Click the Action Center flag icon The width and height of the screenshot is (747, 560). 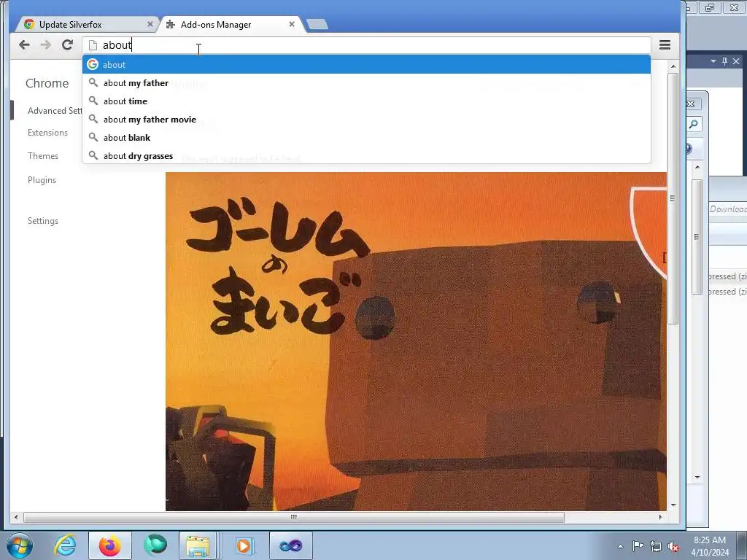(x=638, y=545)
